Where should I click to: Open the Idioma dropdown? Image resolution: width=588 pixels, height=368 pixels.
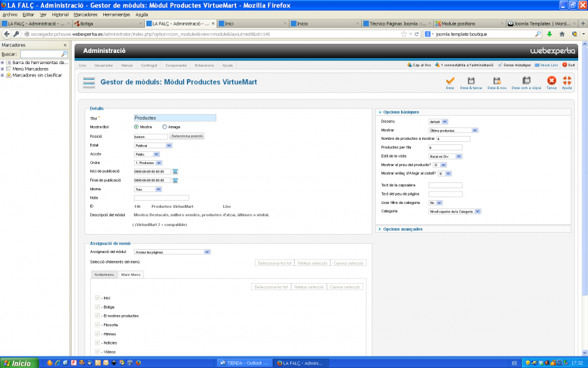coord(148,190)
